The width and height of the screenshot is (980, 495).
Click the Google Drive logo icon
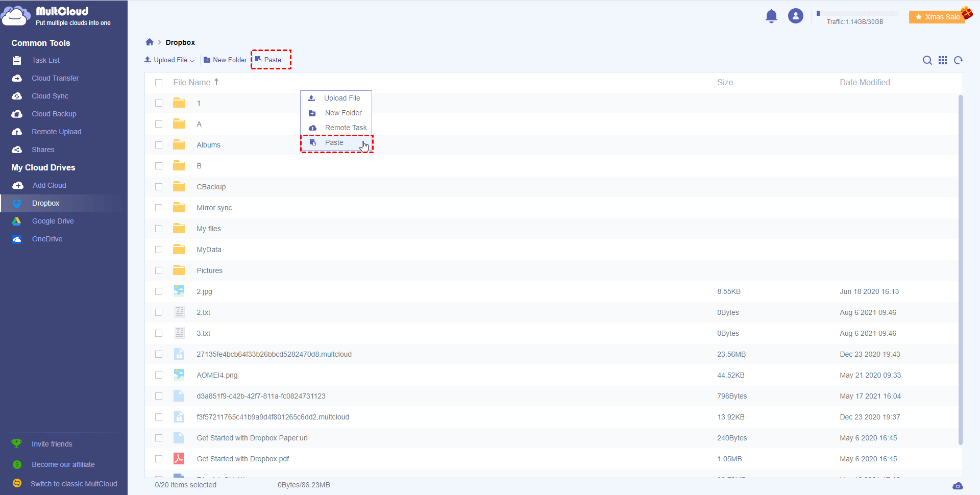(x=17, y=221)
